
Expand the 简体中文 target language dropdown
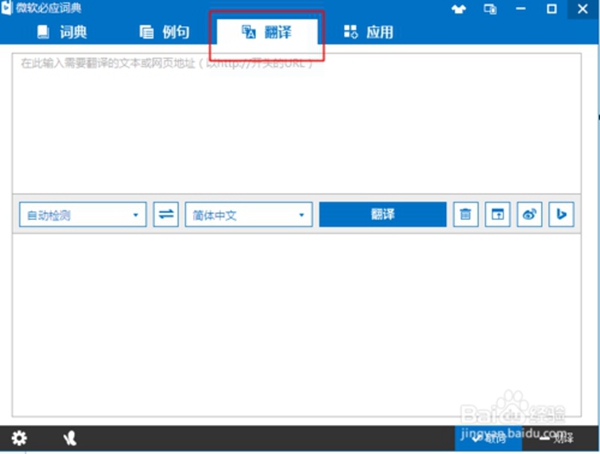[x=248, y=215]
